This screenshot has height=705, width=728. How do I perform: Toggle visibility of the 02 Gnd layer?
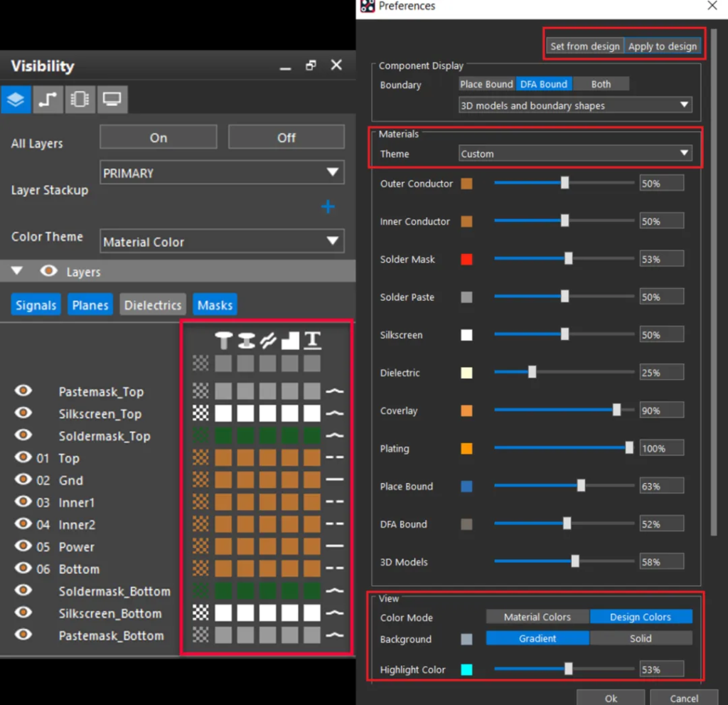tap(23, 479)
